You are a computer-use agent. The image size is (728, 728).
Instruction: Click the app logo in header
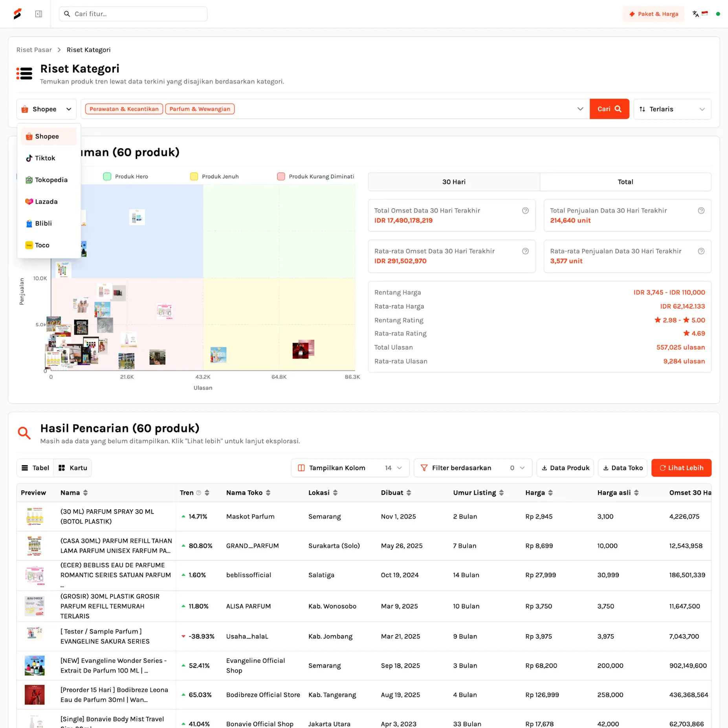(17, 14)
